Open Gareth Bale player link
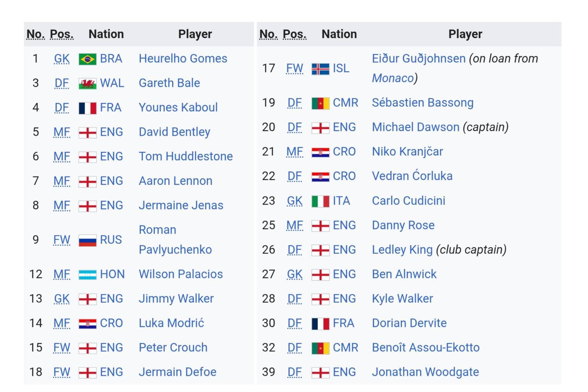Image resolution: width=588 pixels, height=392 pixels. pos(169,83)
